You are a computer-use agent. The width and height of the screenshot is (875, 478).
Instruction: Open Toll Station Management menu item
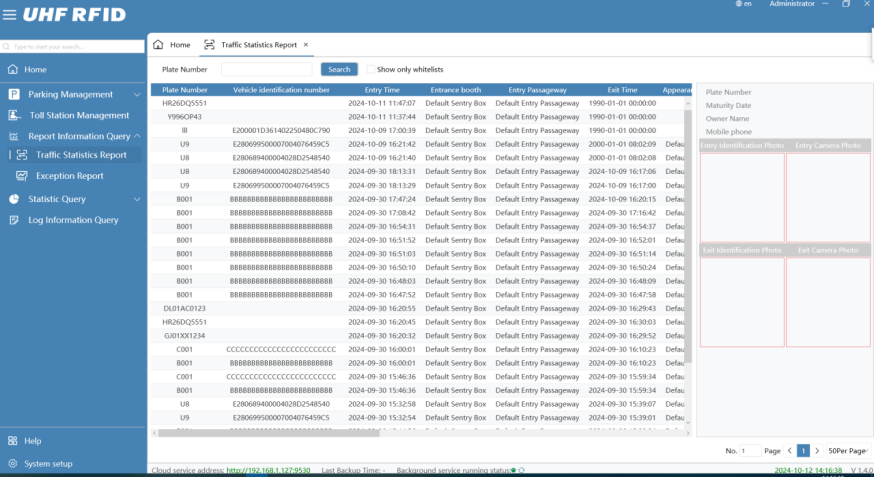point(79,115)
